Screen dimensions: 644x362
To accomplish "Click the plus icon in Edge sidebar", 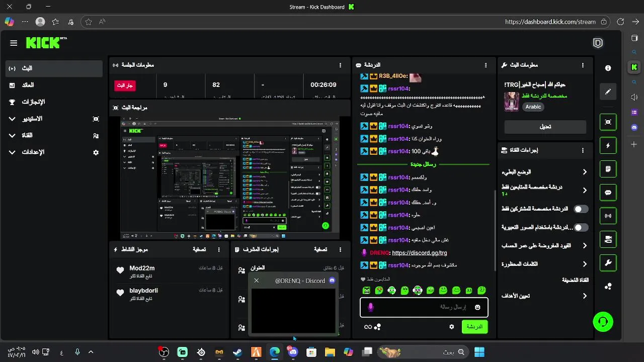I will pos(634,144).
